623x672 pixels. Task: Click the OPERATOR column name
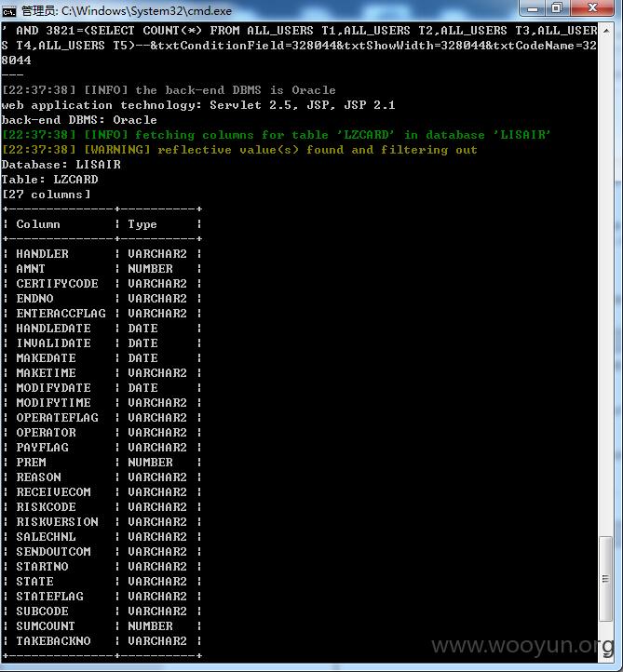point(46,433)
